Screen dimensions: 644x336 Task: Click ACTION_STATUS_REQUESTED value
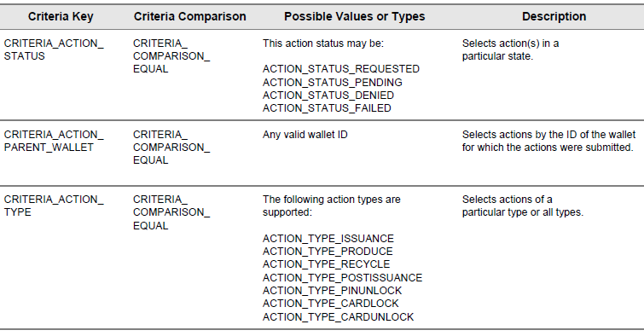(x=341, y=69)
